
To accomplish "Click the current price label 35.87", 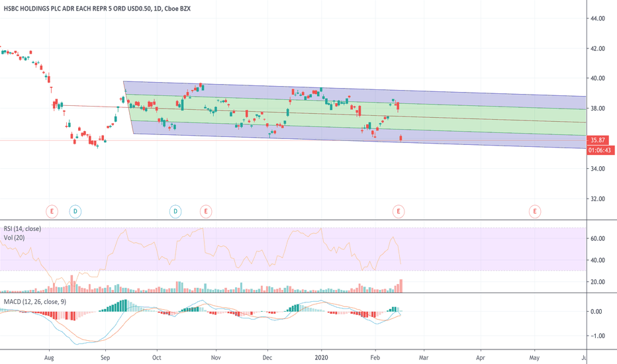I will (x=598, y=140).
